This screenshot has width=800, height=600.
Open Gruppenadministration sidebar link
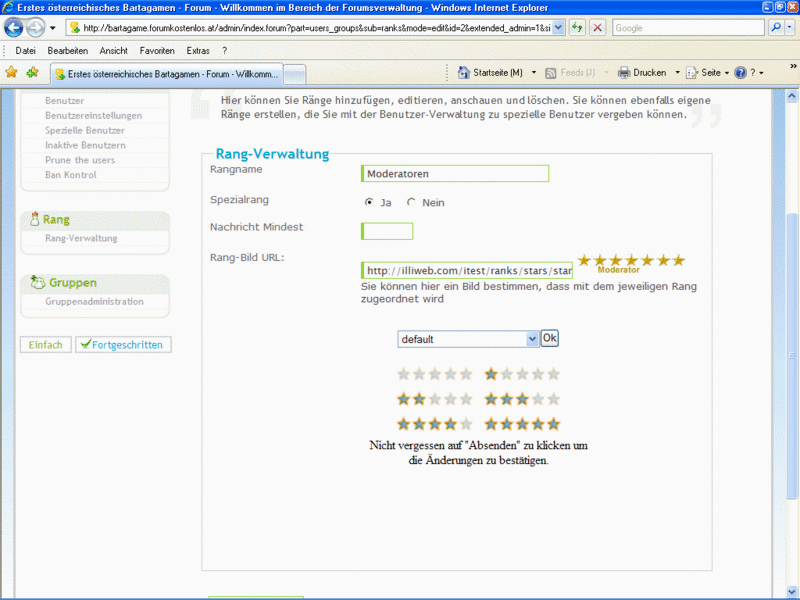point(94,302)
